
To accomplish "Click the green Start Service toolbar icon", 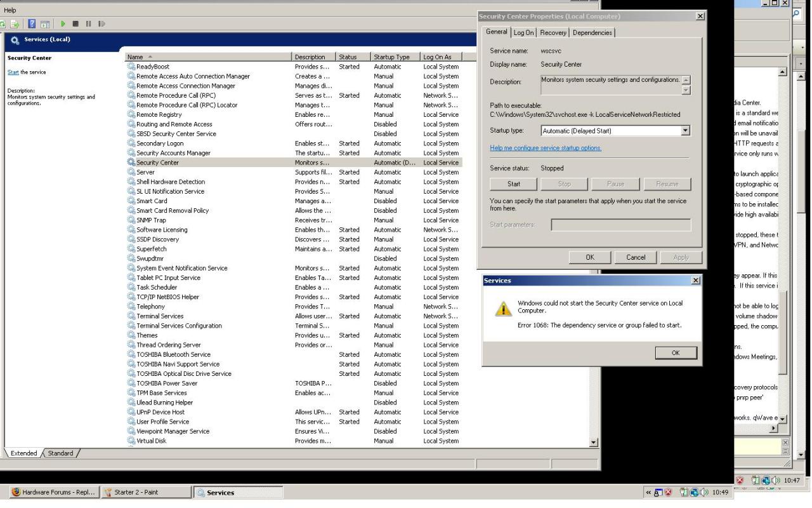I will [63, 24].
